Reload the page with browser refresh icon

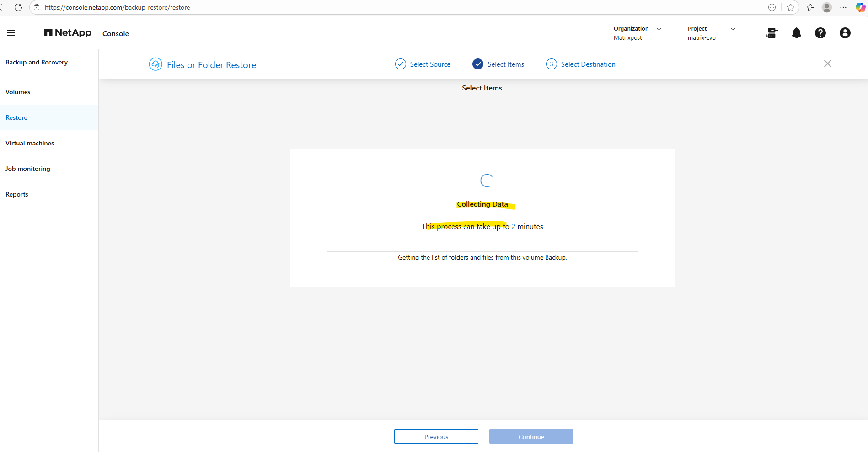[18, 7]
